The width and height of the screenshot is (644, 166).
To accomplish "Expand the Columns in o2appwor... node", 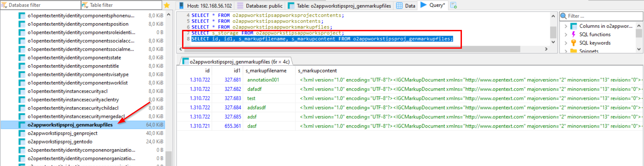I will pyautogui.click(x=566, y=26).
